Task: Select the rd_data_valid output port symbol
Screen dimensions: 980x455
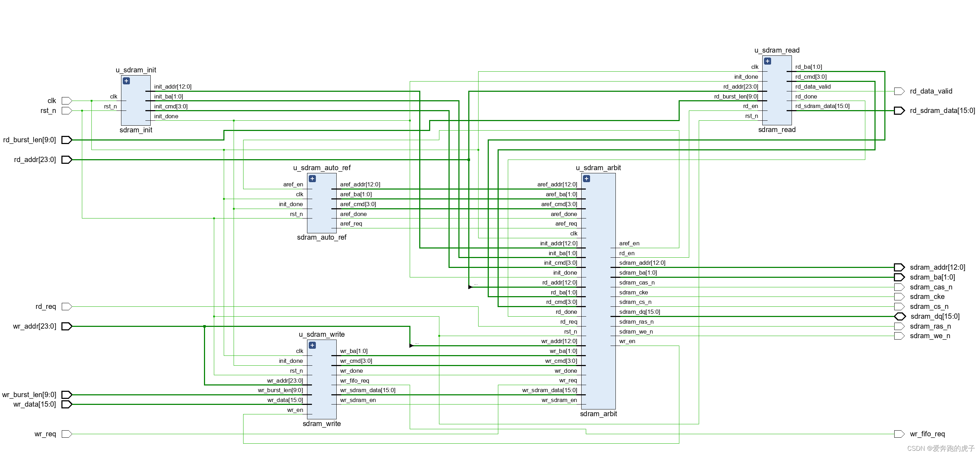Action: (899, 91)
